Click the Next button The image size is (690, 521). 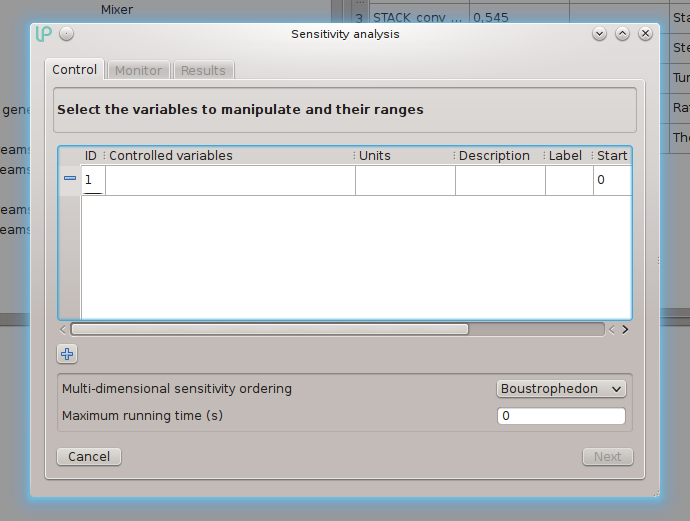click(x=607, y=457)
